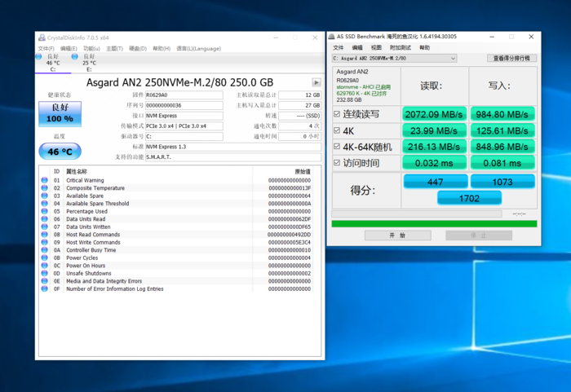Click the sequential read result 2072.09 MB/s
Viewport: 571px width, 392px height.
pyautogui.click(x=434, y=114)
